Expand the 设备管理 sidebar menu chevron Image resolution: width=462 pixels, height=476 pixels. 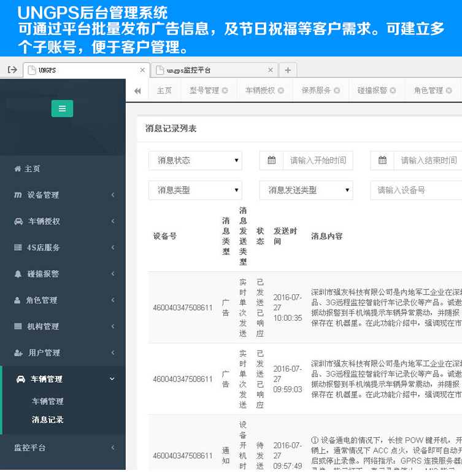pyautogui.click(x=113, y=195)
